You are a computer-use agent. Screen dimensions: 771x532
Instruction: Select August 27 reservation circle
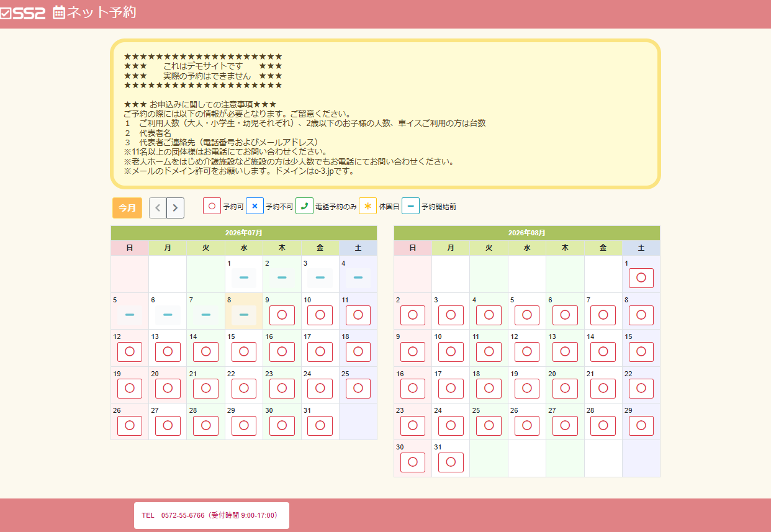click(565, 426)
